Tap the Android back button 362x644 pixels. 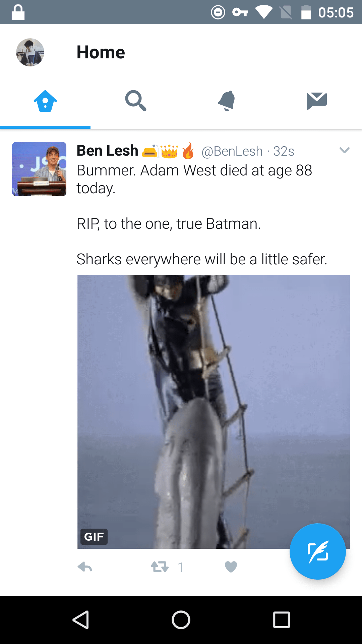(x=81, y=620)
